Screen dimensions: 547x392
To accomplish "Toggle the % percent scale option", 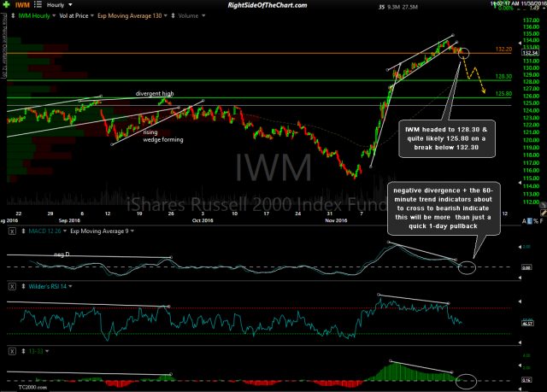I will coord(536,221).
